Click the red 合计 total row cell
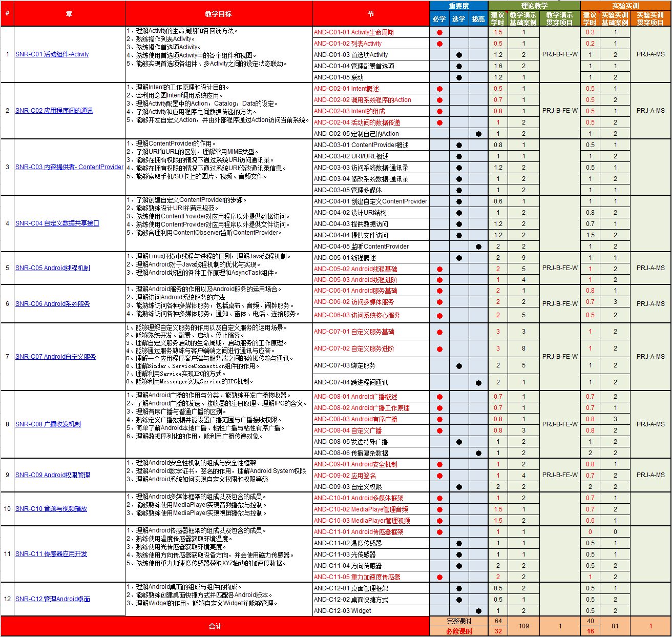 point(215,626)
